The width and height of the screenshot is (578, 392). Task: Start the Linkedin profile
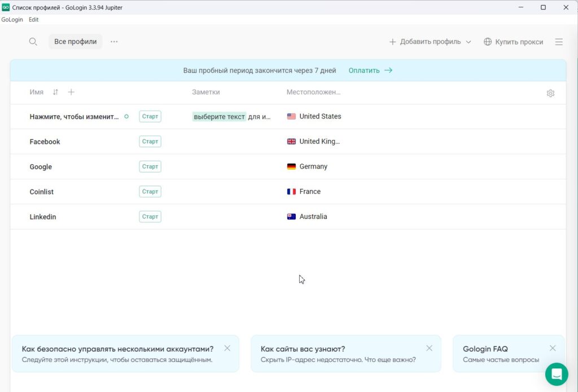pos(150,217)
